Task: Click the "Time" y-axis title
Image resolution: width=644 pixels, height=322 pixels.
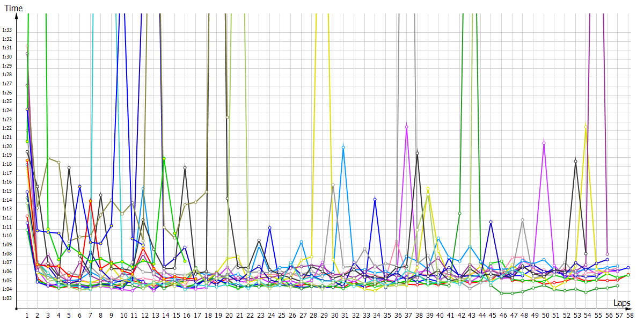Action: tap(13, 8)
